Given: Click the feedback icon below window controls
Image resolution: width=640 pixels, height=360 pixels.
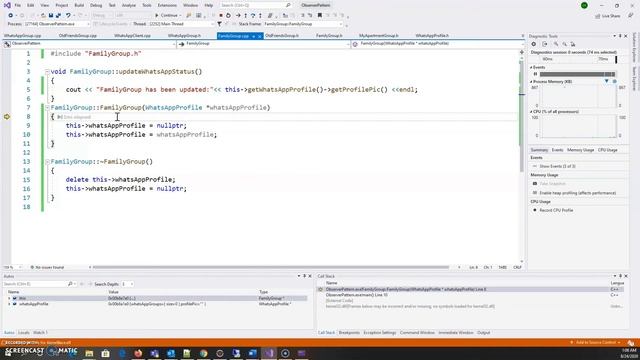Looking at the screenshot, I should (x=631, y=16).
